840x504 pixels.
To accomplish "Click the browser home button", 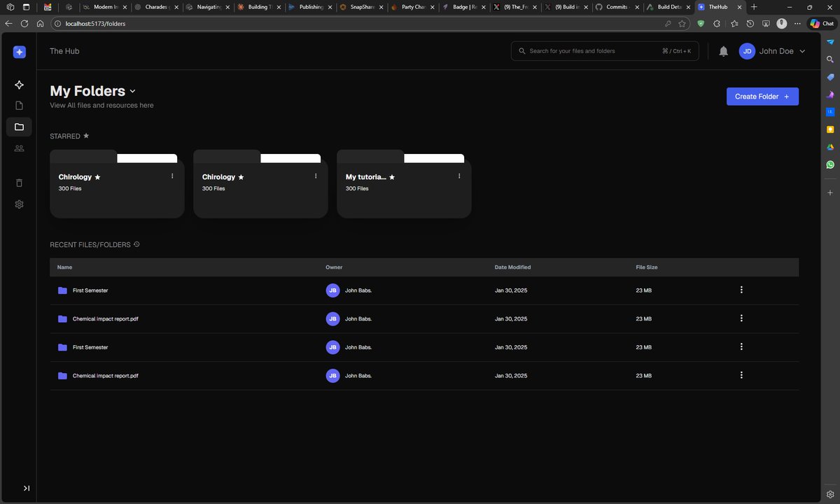I will point(40,23).
